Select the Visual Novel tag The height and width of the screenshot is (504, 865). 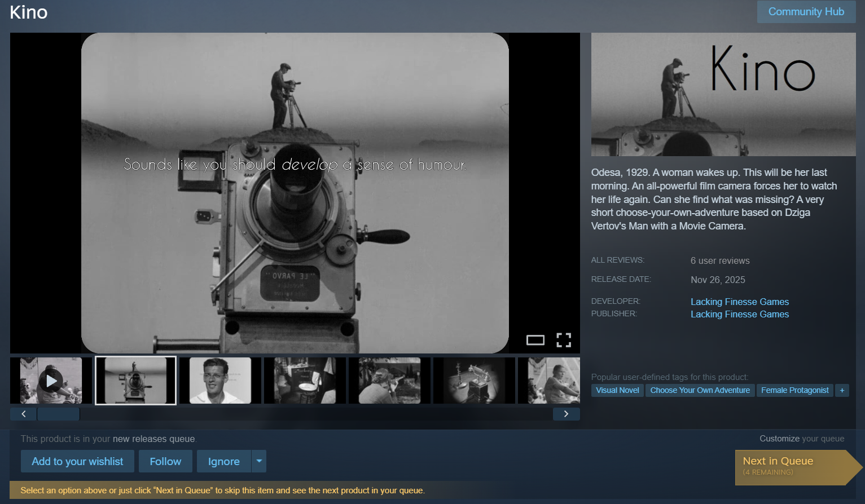pos(617,390)
